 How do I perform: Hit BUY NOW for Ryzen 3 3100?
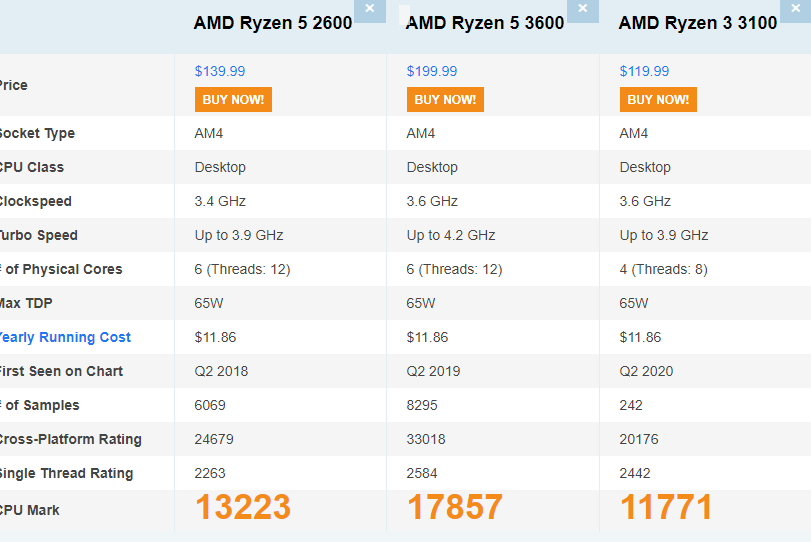point(658,99)
